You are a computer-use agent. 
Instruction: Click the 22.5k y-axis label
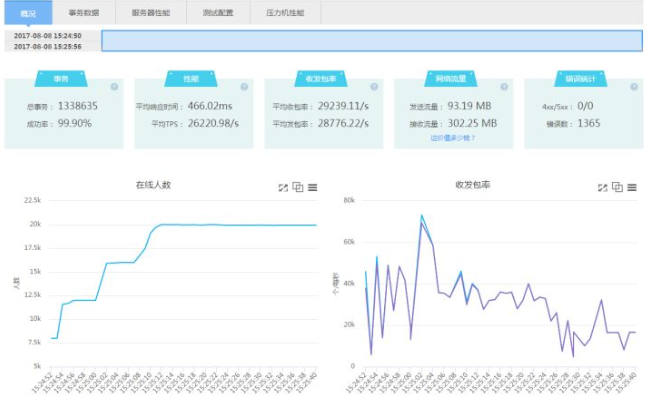pos(32,200)
